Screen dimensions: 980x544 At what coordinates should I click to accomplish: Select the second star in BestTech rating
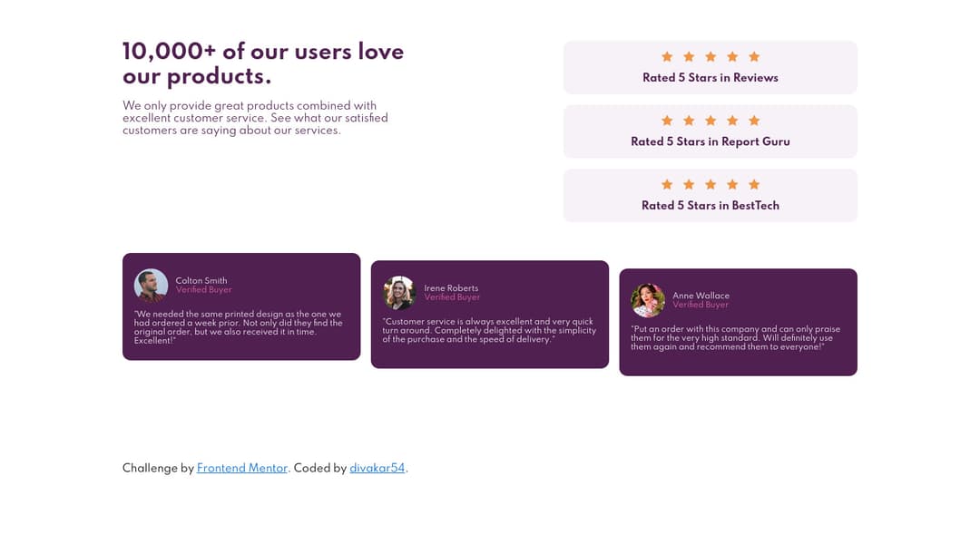pyautogui.click(x=689, y=184)
